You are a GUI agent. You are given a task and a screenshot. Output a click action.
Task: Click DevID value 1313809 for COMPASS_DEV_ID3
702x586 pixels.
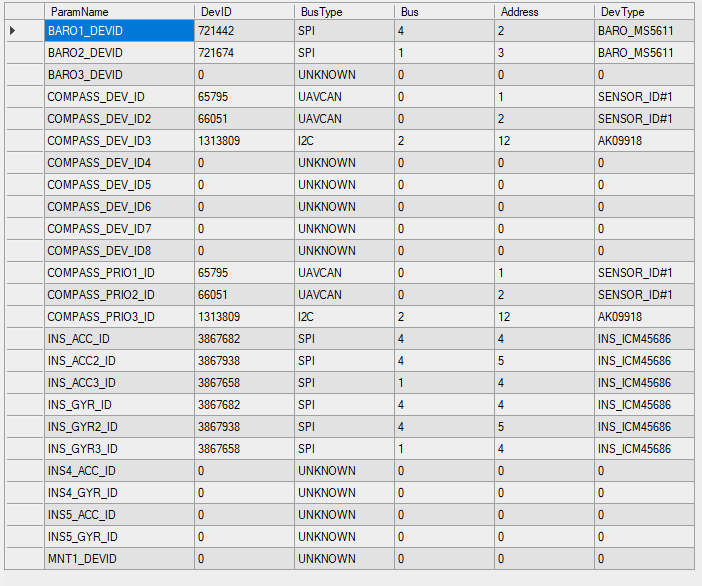point(244,141)
